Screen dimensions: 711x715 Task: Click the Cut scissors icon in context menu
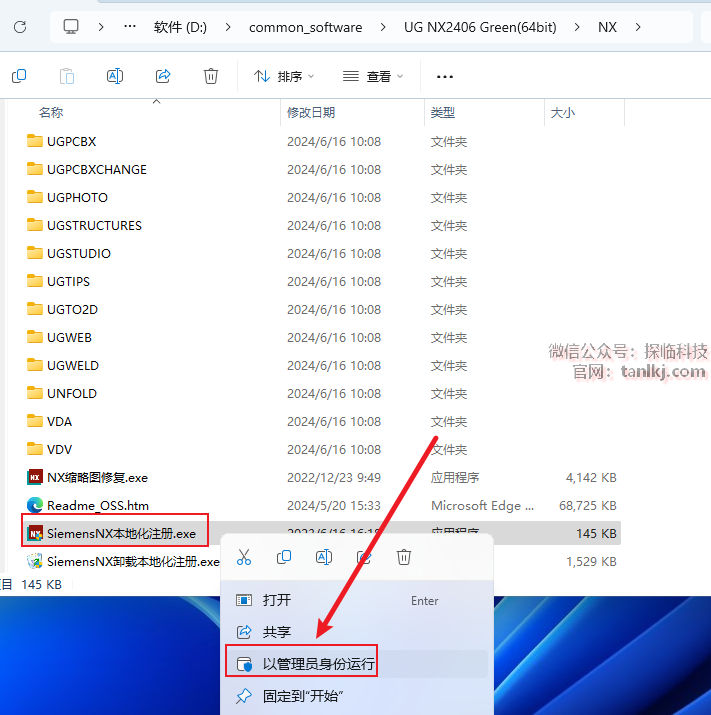pos(244,557)
